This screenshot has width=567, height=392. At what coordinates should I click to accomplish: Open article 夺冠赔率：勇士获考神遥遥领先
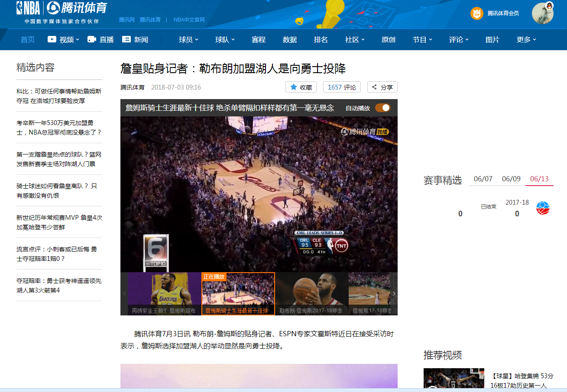[59, 286]
